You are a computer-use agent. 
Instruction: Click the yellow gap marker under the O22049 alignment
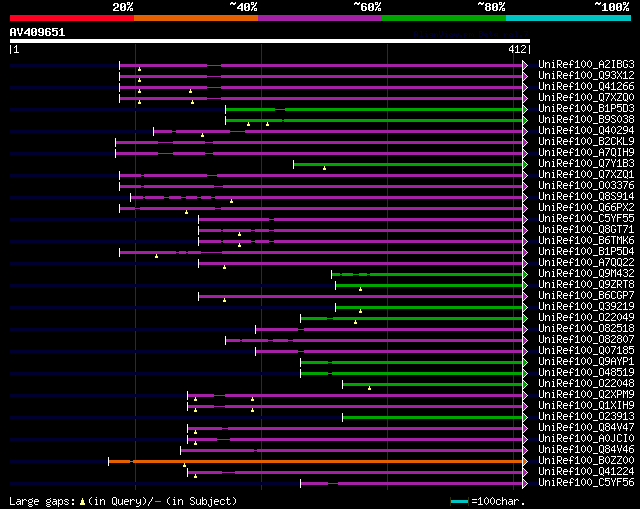pos(356,322)
